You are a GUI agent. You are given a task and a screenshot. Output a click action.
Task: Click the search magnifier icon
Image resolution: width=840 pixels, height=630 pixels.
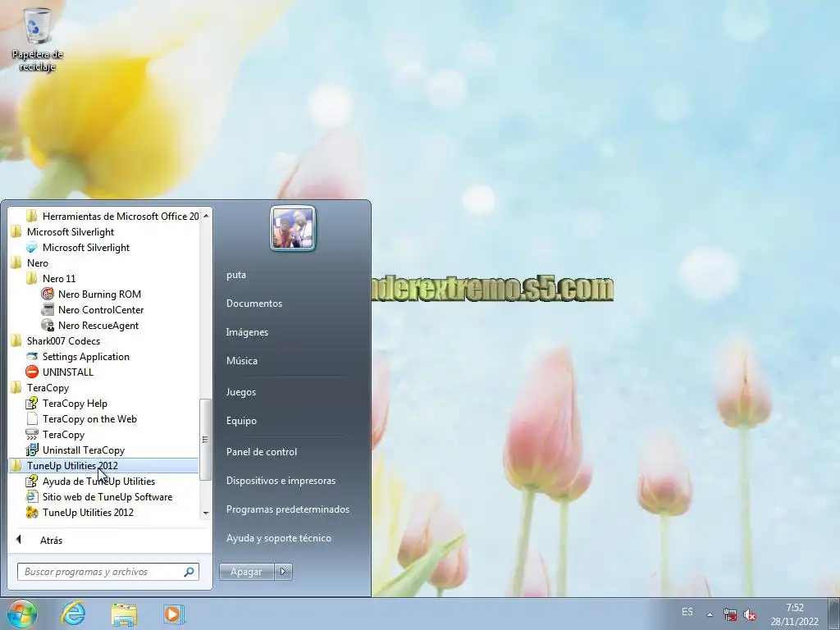pos(189,572)
